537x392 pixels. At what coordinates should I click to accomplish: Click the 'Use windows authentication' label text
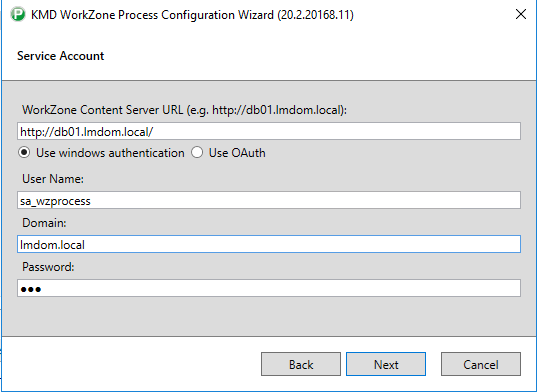coord(110,153)
